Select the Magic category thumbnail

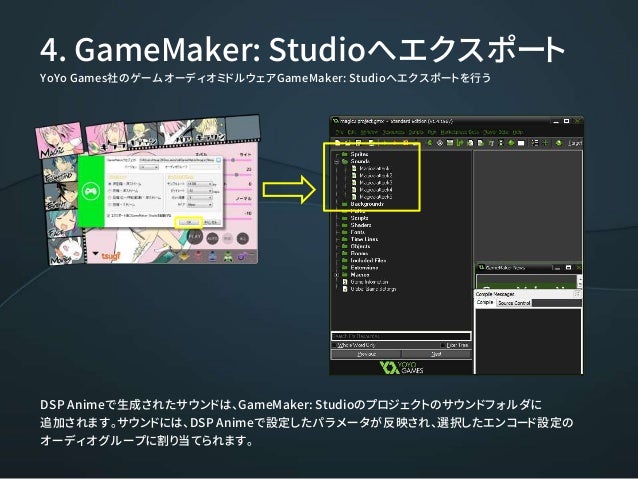(x=59, y=140)
